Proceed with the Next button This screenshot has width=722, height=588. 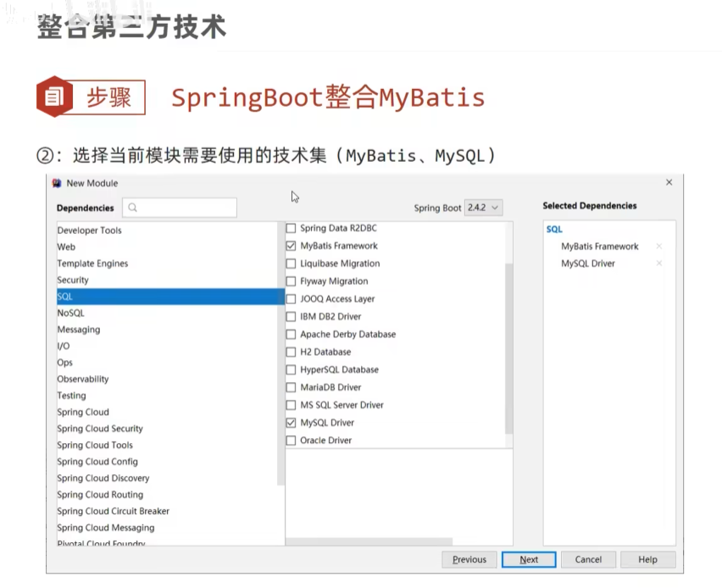point(529,559)
